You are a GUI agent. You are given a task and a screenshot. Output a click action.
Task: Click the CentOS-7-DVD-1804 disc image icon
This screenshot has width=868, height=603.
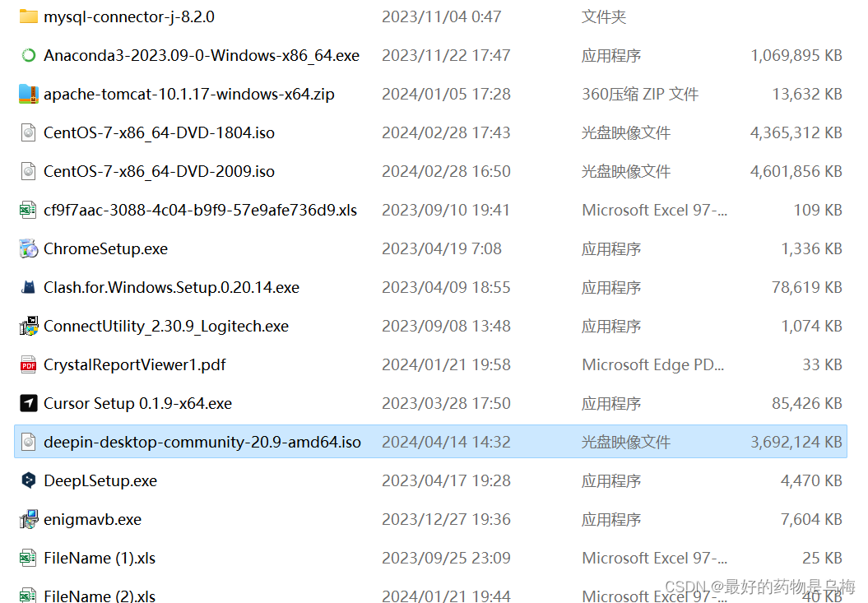[28, 132]
